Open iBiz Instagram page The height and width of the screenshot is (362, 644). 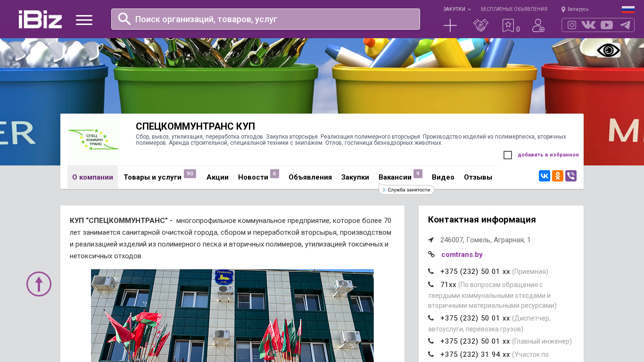572,25
